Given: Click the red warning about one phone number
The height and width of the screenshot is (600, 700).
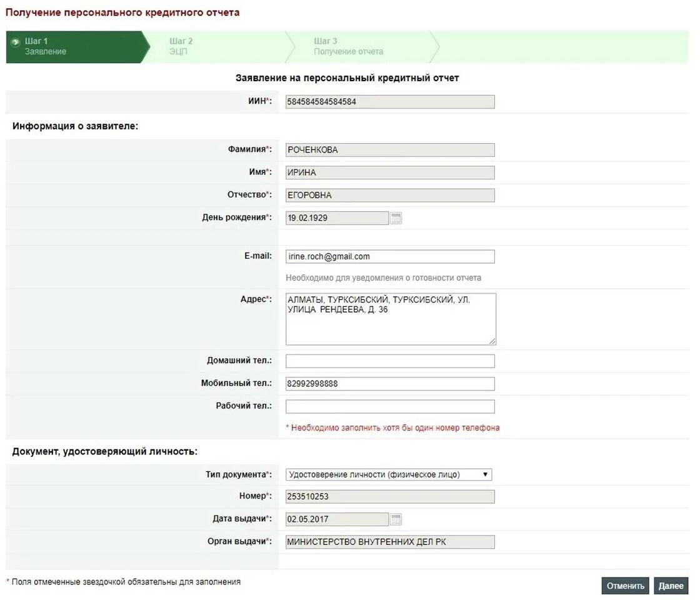Looking at the screenshot, I should [x=392, y=427].
